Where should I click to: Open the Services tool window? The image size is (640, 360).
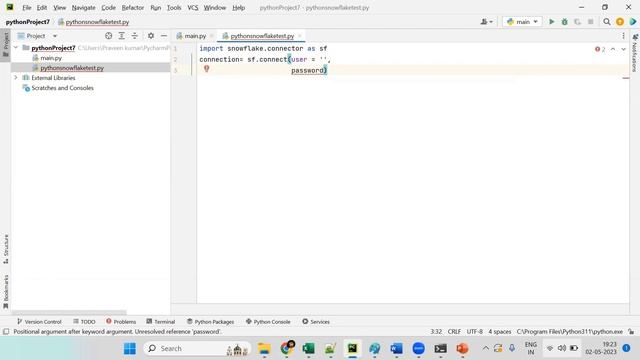316,322
